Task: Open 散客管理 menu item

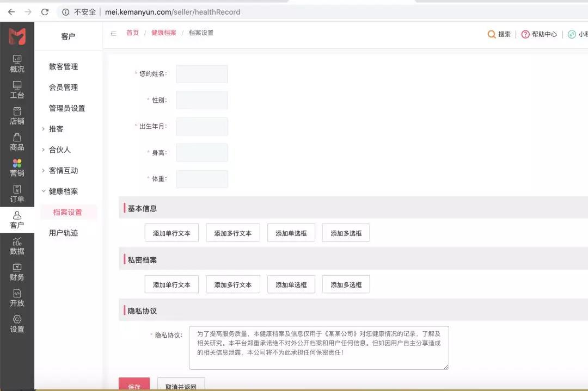Action: click(x=63, y=67)
